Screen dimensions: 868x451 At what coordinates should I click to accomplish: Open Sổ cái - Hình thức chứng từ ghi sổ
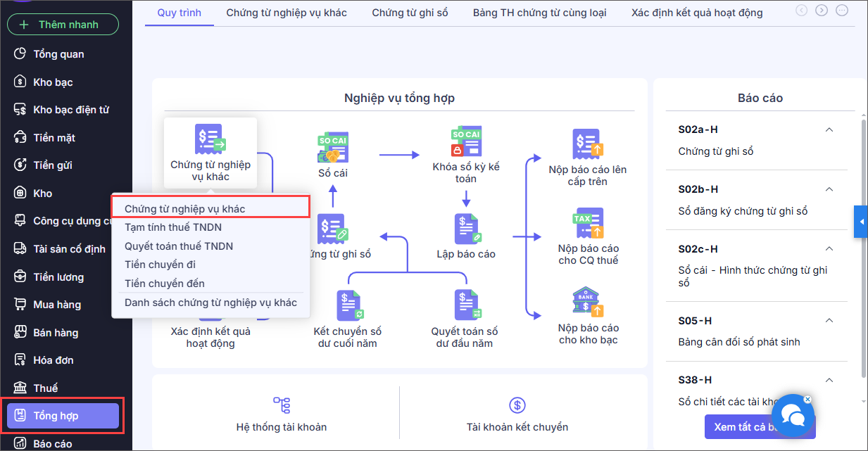click(753, 277)
